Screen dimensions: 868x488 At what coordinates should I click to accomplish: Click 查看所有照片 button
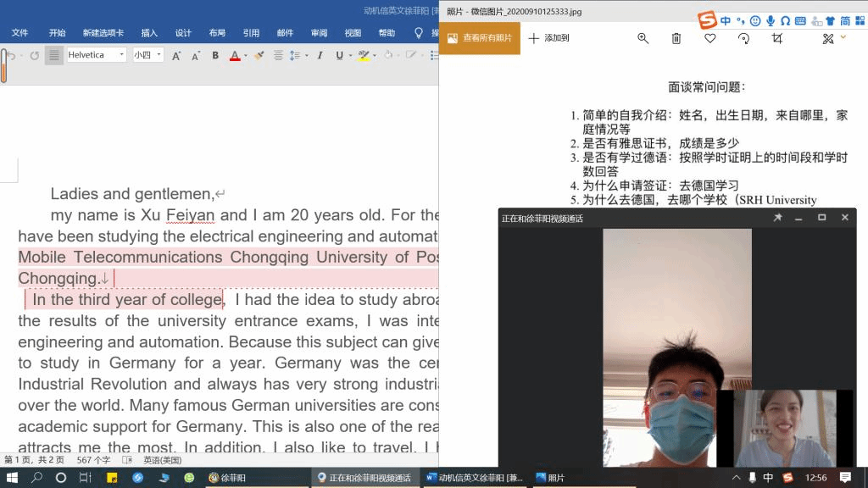[480, 38]
